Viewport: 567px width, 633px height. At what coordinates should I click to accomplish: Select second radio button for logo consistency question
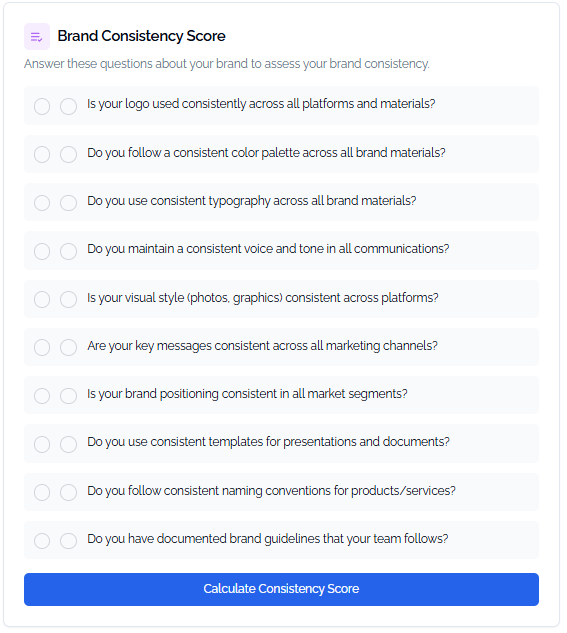(69, 107)
